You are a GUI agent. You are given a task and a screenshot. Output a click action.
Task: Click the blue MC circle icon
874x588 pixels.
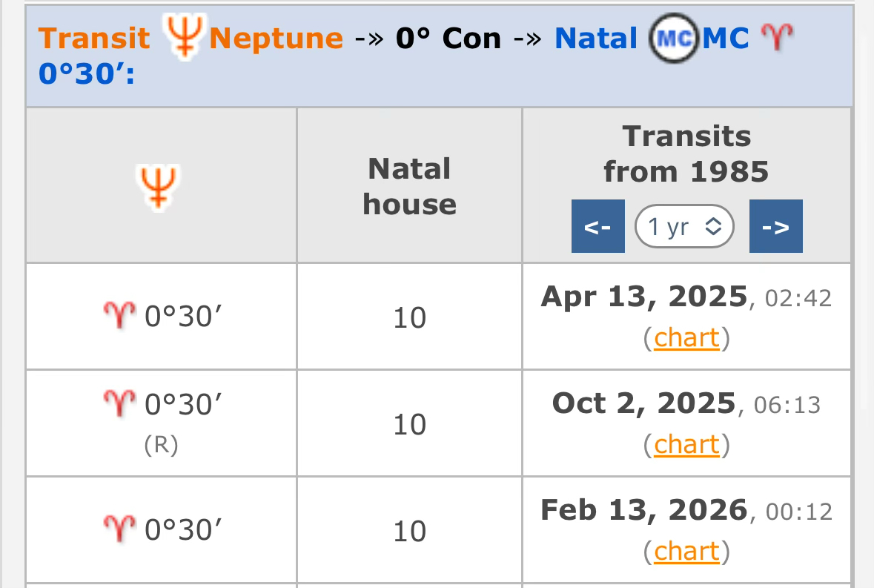point(673,38)
